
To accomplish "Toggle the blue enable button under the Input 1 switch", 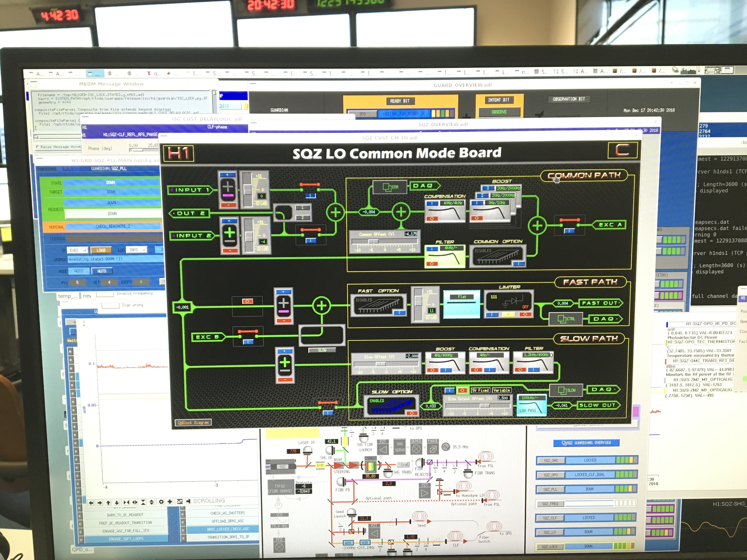I will 310,196.
